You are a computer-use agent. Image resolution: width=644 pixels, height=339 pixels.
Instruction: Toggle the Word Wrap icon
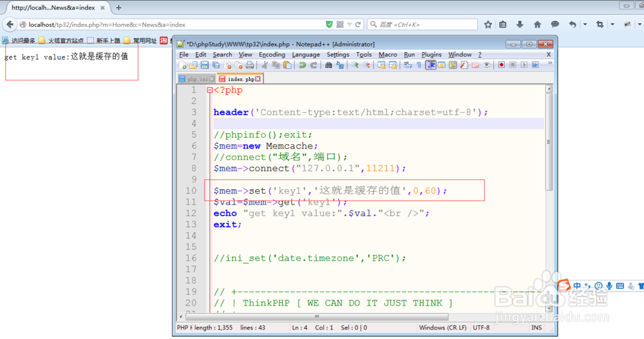tap(408, 65)
